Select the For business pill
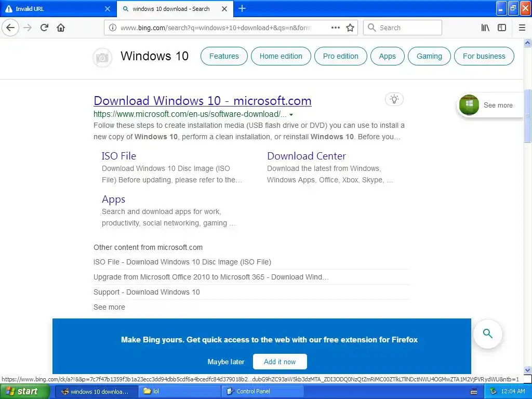The image size is (532, 399). 484,56
